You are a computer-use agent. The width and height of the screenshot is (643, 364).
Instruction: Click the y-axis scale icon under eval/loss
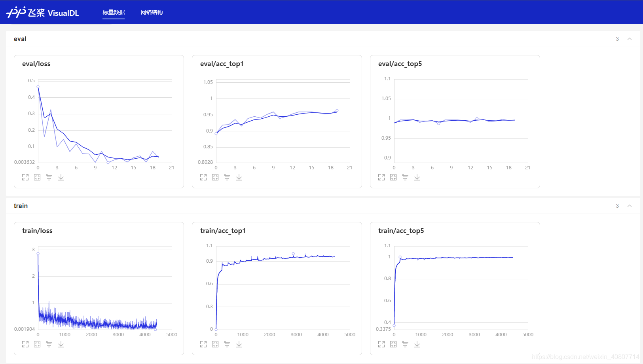[49, 177]
